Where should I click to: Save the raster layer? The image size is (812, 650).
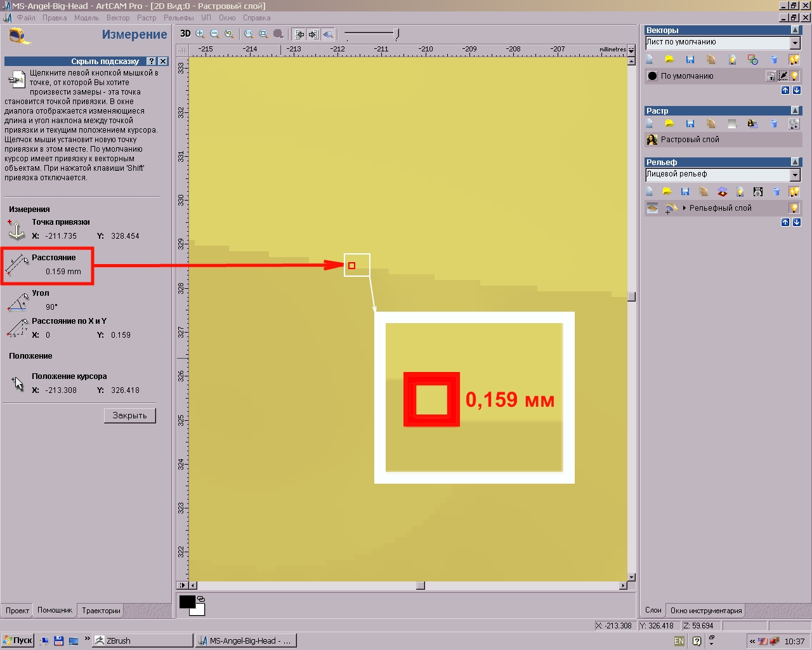(x=690, y=124)
